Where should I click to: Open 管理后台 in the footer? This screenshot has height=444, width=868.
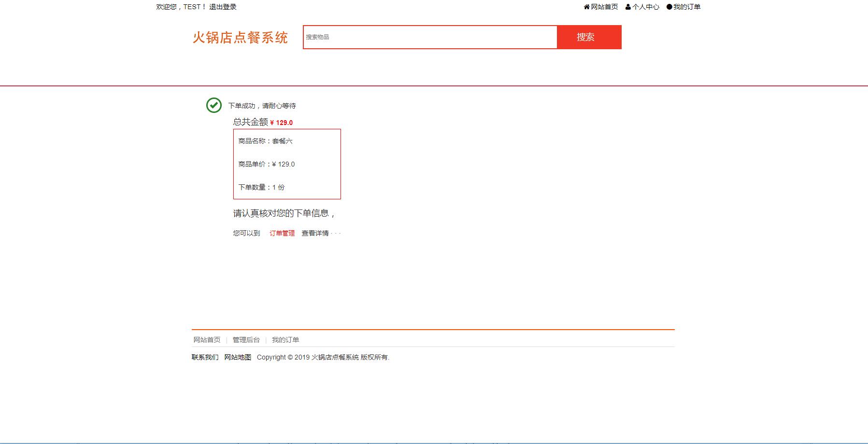246,340
